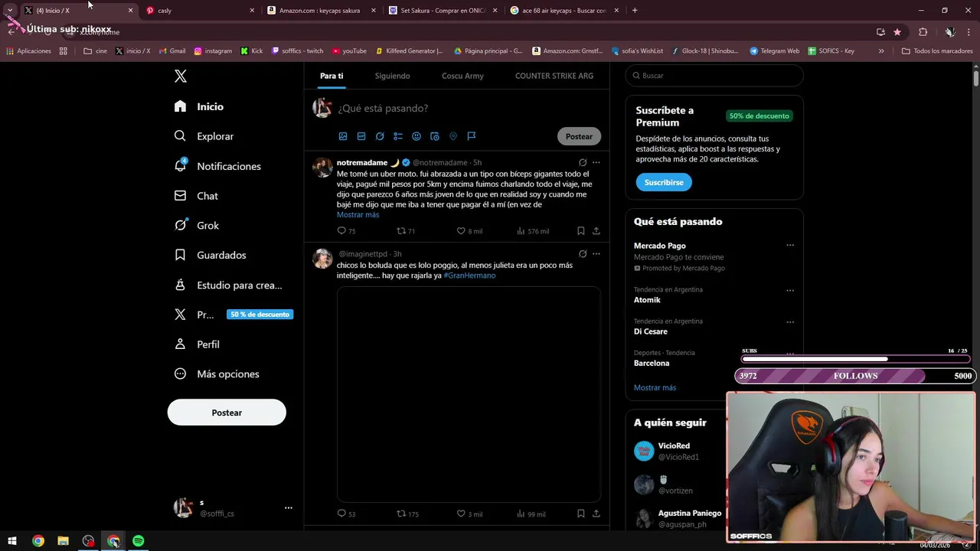Screen dimensions: 980x551
Task: Switch to the Para ti tab
Action: point(332,76)
